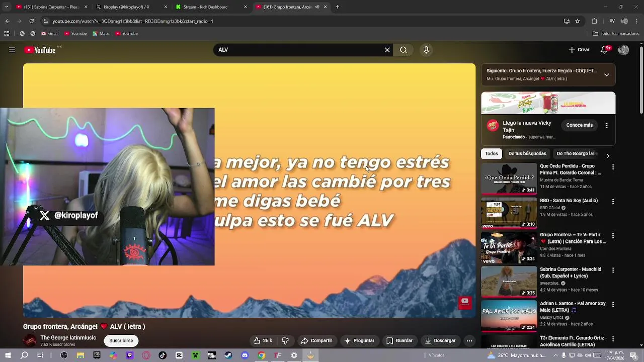644x362 pixels.
Task: Select the De The George latin chip
Action: click(577, 154)
